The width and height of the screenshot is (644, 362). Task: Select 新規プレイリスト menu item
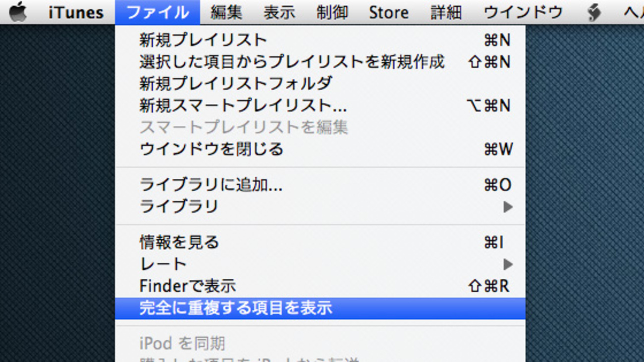click(x=320, y=40)
